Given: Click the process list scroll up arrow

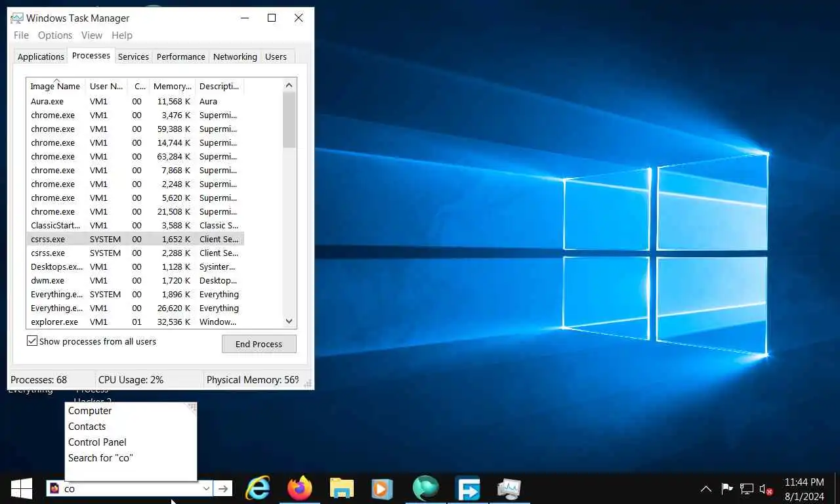Looking at the screenshot, I should click(289, 85).
